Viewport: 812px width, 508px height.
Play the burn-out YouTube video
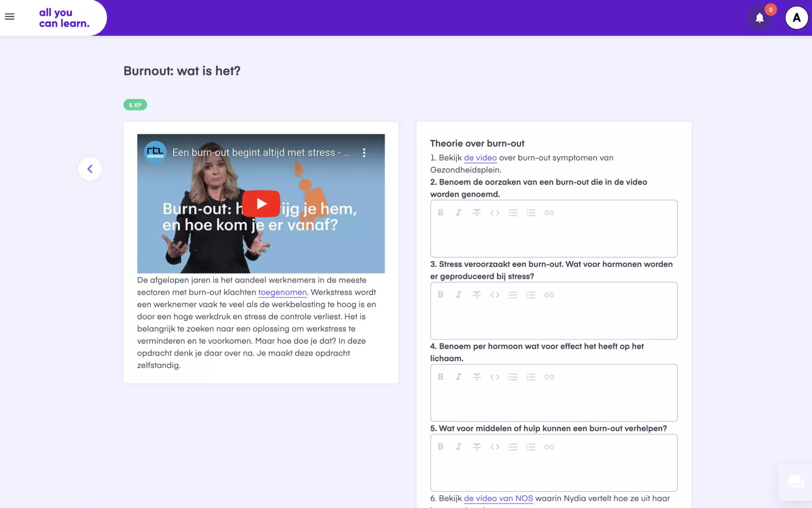261,204
